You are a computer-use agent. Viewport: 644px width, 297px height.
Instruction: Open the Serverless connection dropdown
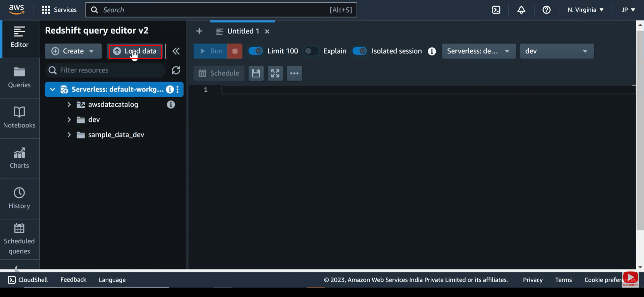pos(479,51)
